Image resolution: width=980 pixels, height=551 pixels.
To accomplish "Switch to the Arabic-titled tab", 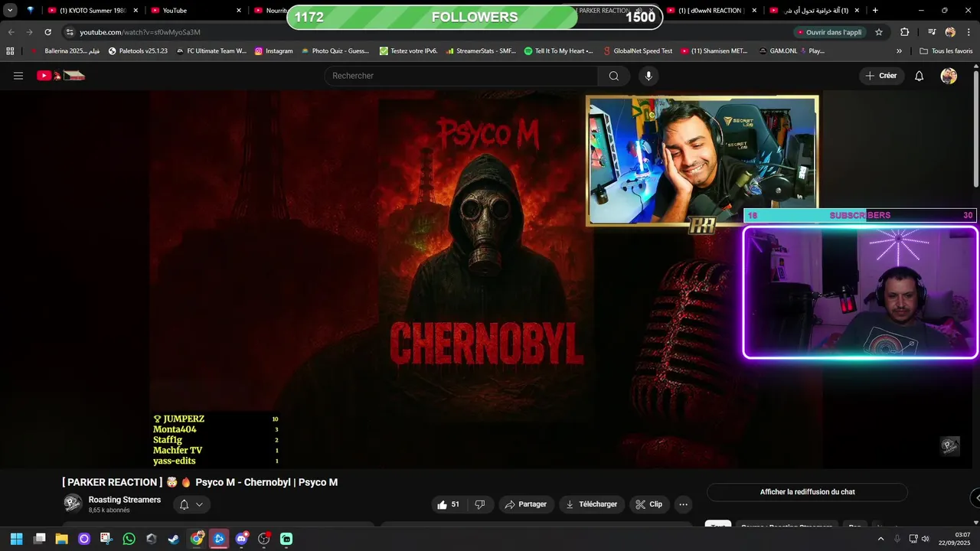I will tap(813, 11).
